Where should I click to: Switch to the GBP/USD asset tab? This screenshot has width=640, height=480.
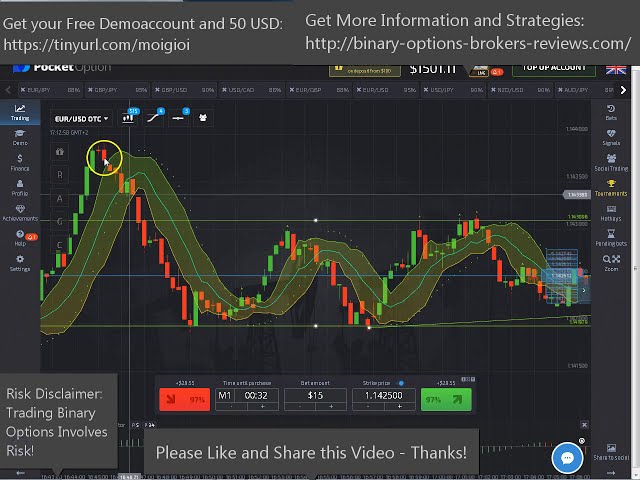(184, 90)
